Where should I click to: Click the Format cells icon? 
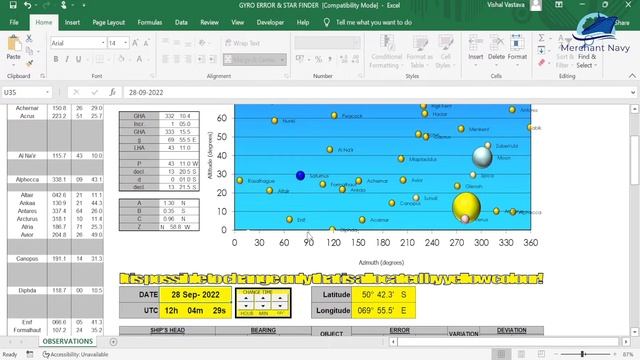517,43
